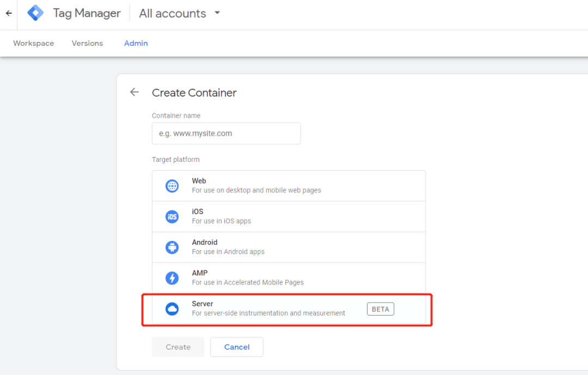Click 'For use on desktop and mobile web pages'
The width and height of the screenshot is (588, 375).
click(256, 190)
